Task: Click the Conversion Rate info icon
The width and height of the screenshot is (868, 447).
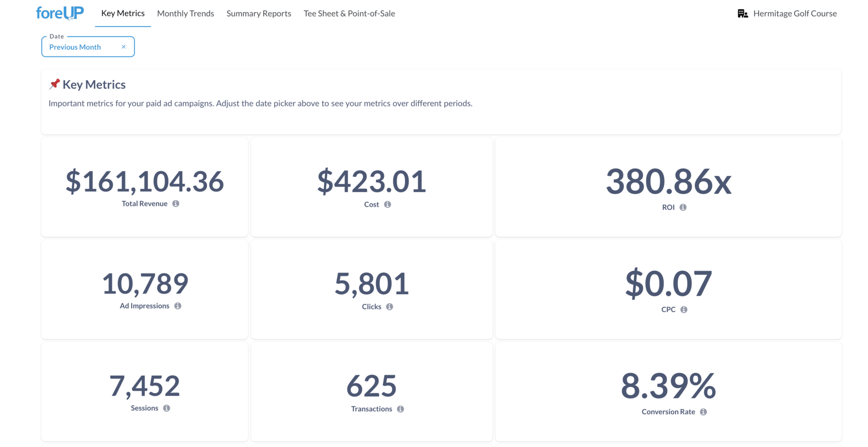Action: pyautogui.click(x=703, y=412)
